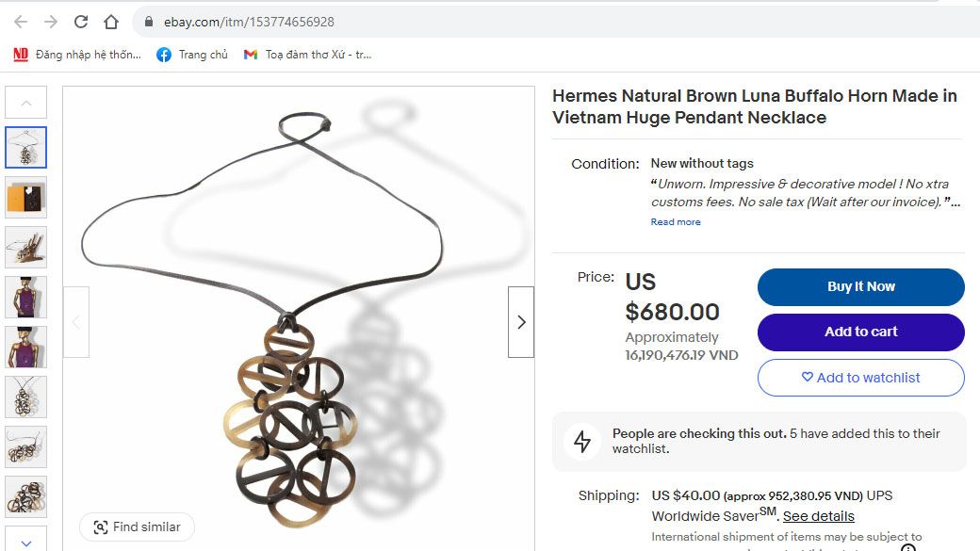Select the orange box packaging thumbnail

(x=25, y=197)
